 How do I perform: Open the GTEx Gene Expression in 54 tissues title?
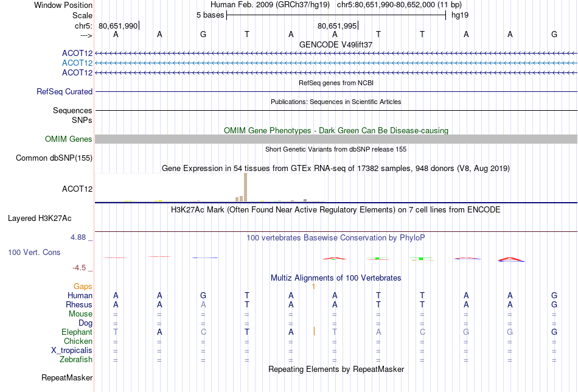coord(336,169)
